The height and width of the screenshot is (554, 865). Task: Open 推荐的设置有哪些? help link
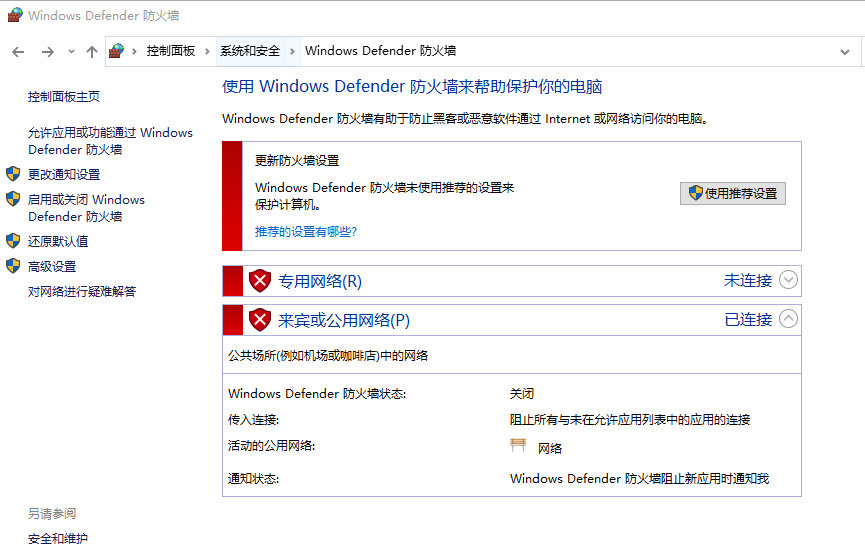point(306,232)
